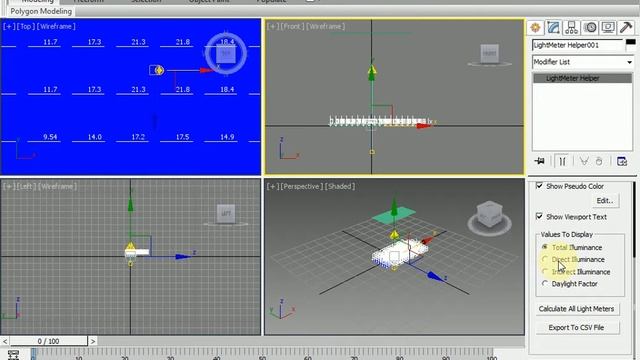This screenshot has height=360, width=640.
Task: Toggle Show Pseudo Color checkbox
Action: click(539, 186)
